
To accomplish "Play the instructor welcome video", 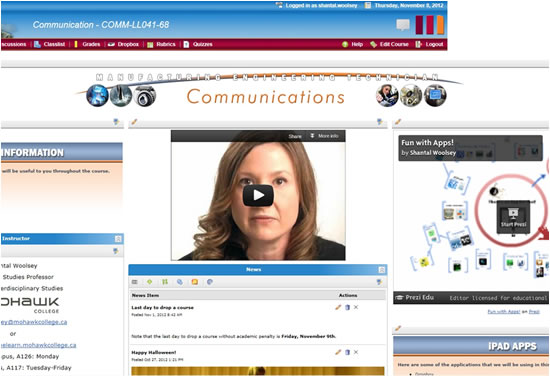I will (258, 195).
